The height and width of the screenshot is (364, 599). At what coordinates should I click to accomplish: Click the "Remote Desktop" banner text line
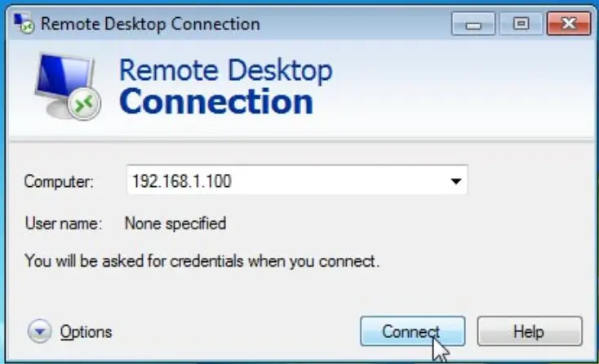[225, 70]
